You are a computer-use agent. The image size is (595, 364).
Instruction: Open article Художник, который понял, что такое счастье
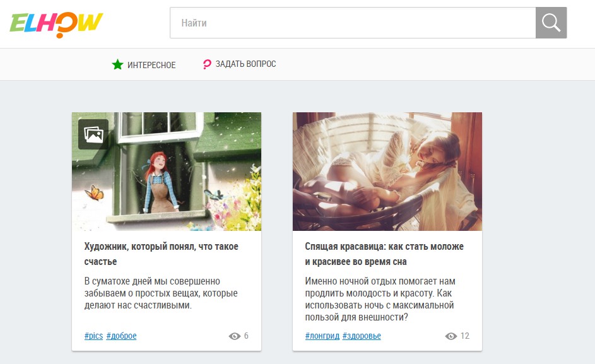pyautogui.click(x=162, y=254)
